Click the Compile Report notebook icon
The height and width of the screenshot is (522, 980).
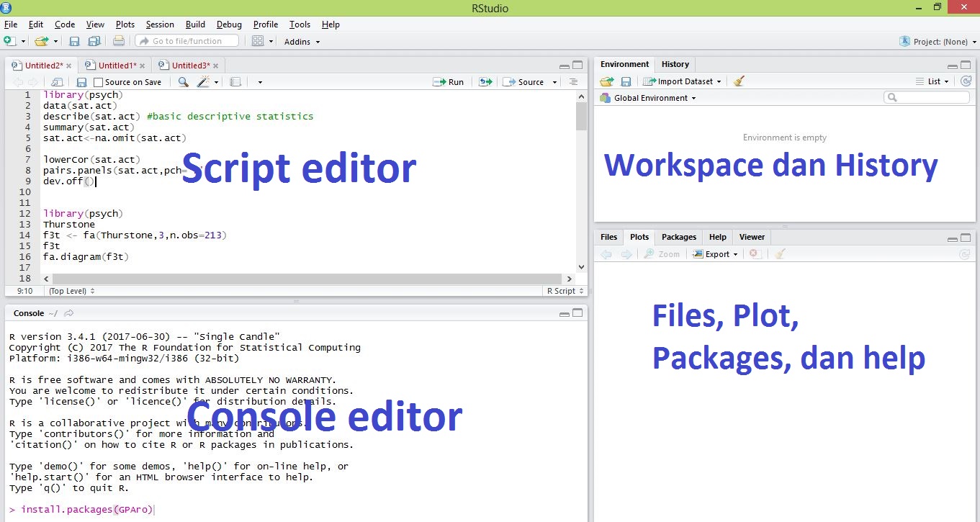235,81
